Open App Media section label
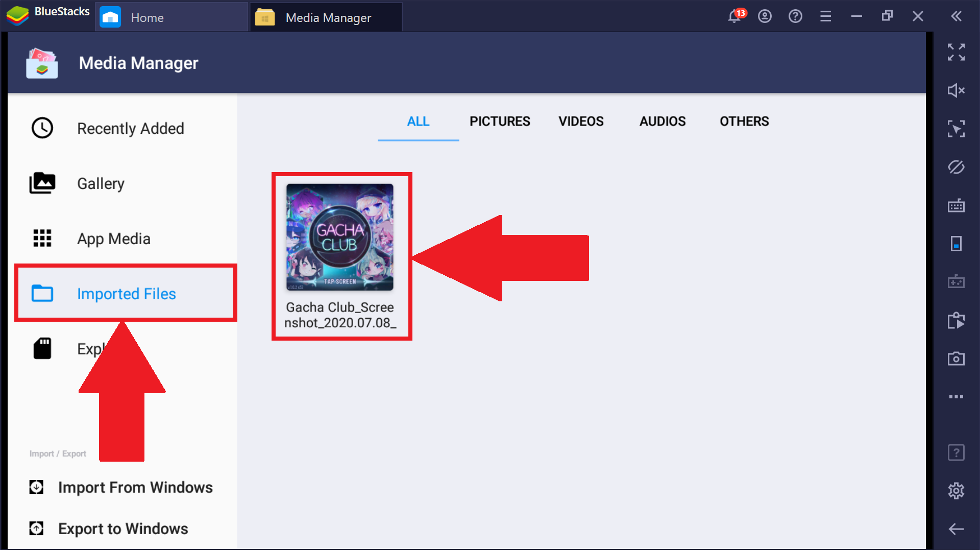The width and height of the screenshot is (980, 550). (x=114, y=239)
